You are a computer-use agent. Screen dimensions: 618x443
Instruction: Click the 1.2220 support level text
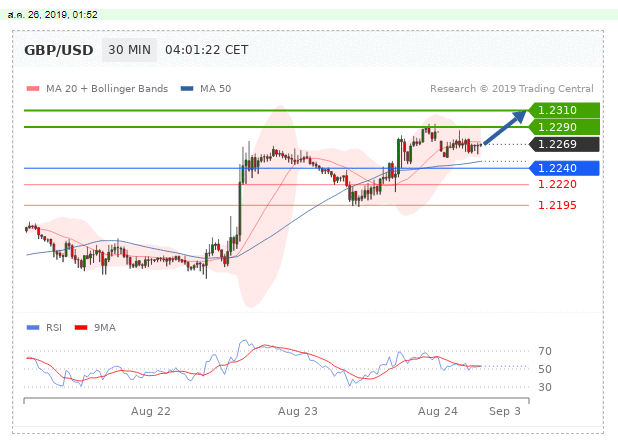(557, 184)
